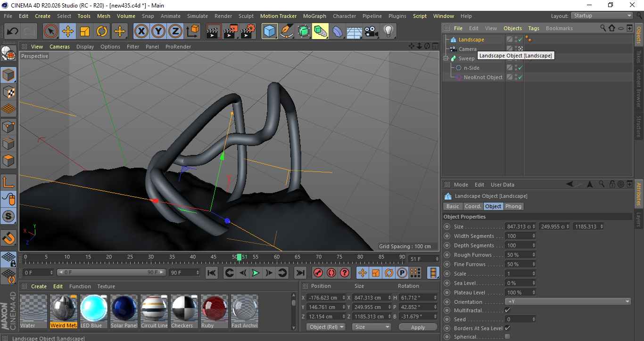The height and width of the screenshot is (341, 644).
Task: Select the Texture mode icon
Action: click(x=9, y=92)
